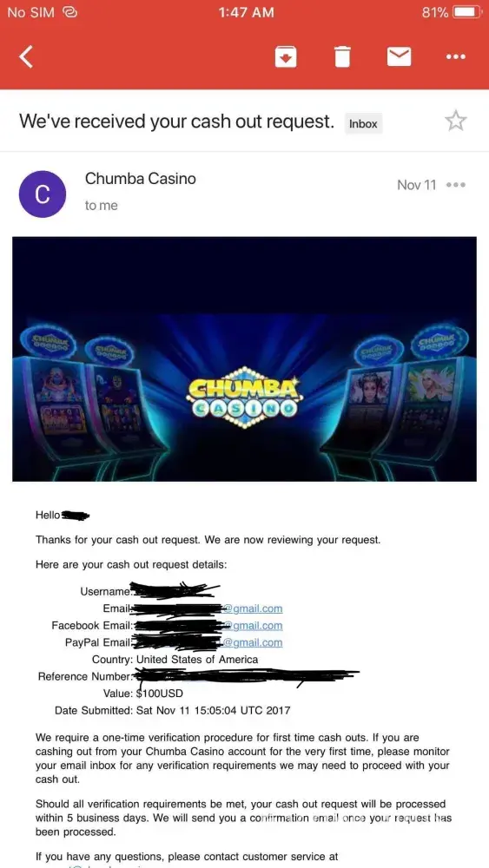Tap the purple C sender avatar

coord(43,194)
